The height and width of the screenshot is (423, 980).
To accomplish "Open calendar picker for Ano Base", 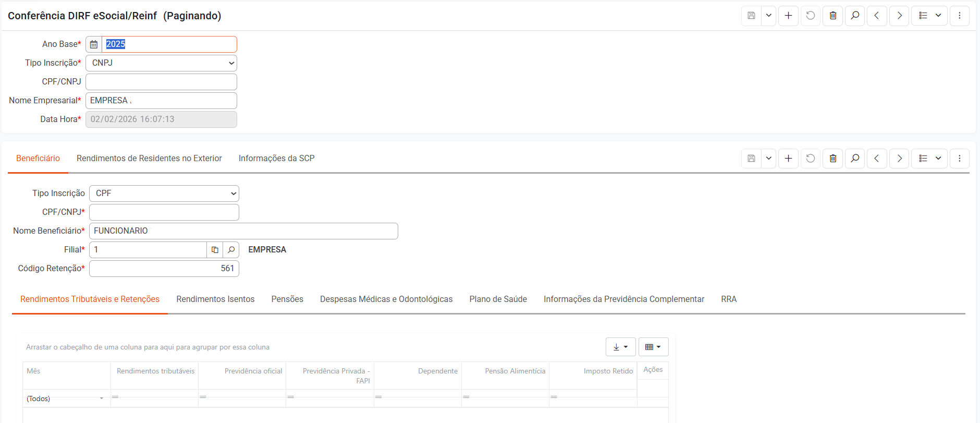I will (94, 44).
